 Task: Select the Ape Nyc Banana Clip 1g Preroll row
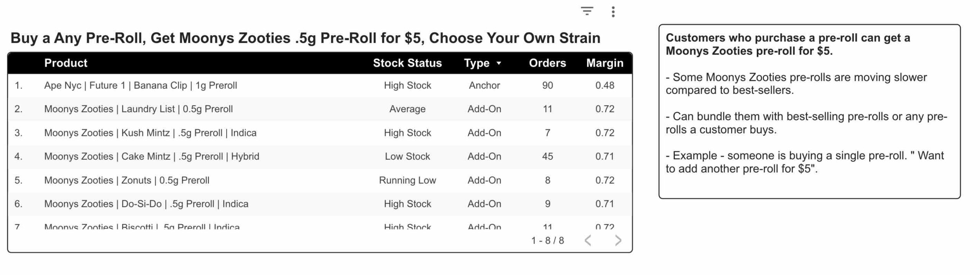(320, 85)
